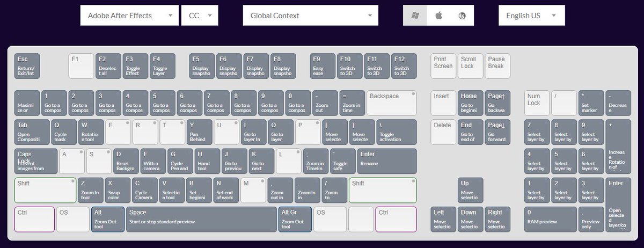The height and width of the screenshot is (248, 644).
Task: Click the numpad Enter Open selected layer key
Action: [x=618, y=205]
